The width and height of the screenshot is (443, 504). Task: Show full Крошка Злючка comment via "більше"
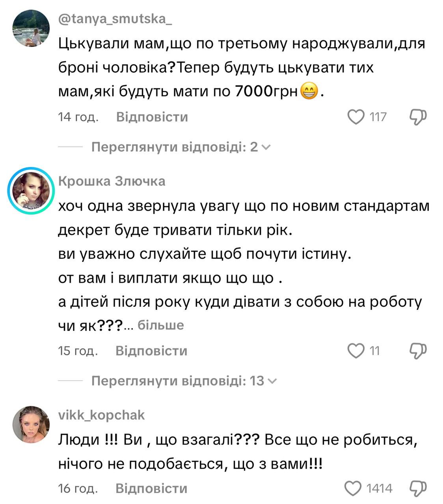pyautogui.click(x=161, y=325)
